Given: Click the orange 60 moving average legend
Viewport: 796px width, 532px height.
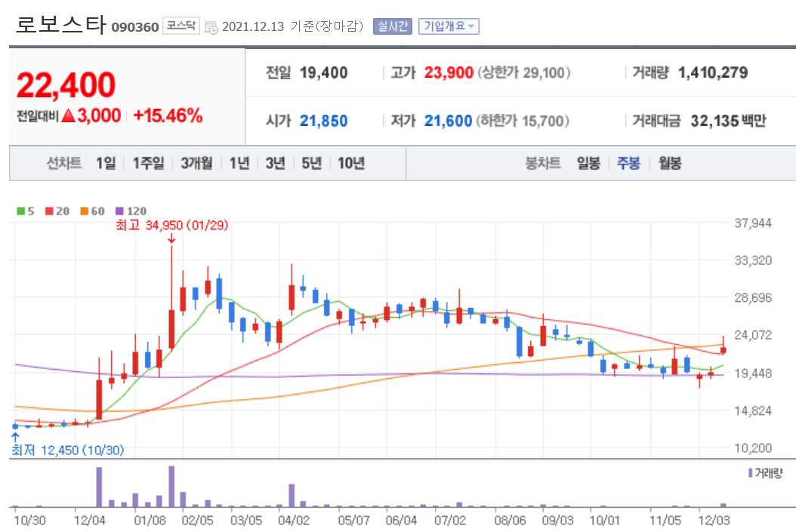Looking at the screenshot, I should tap(92, 211).
